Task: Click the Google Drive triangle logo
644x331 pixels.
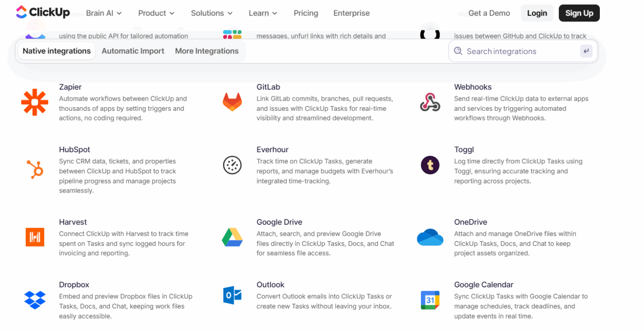Action: point(232,238)
